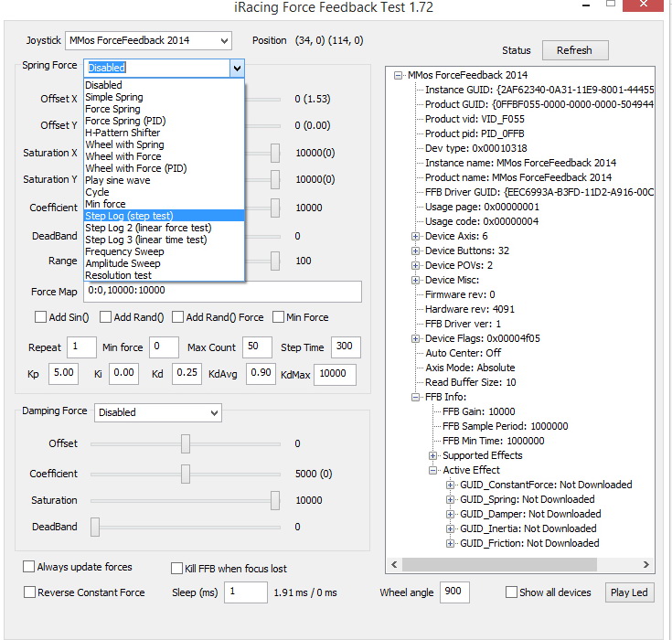This screenshot has width=672, height=640.
Task: Select Step Log (step test)
Action: pyautogui.click(x=165, y=216)
